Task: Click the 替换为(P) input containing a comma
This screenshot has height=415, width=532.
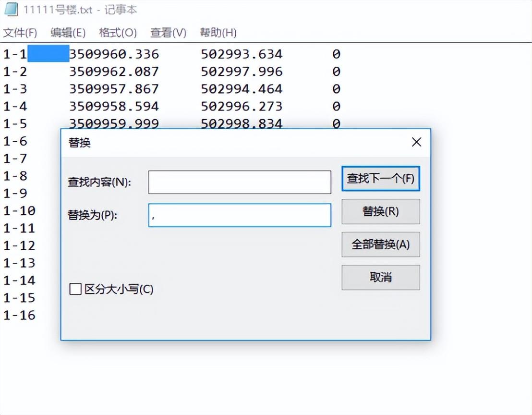Action: [x=240, y=215]
